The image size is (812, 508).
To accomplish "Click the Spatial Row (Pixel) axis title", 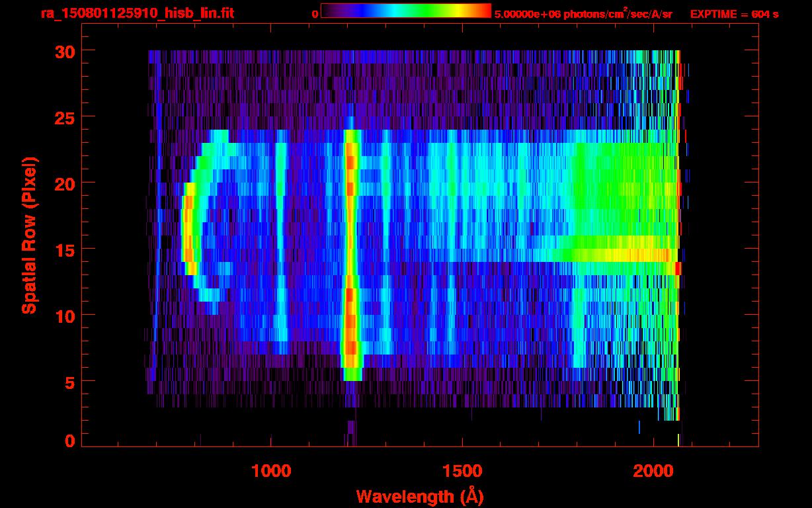I will (x=28, y=235).
